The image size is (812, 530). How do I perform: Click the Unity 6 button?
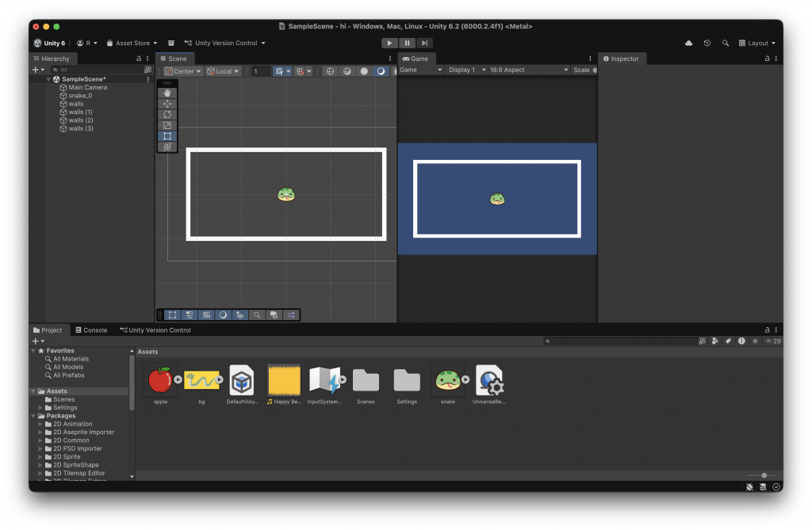pos(50,43)
